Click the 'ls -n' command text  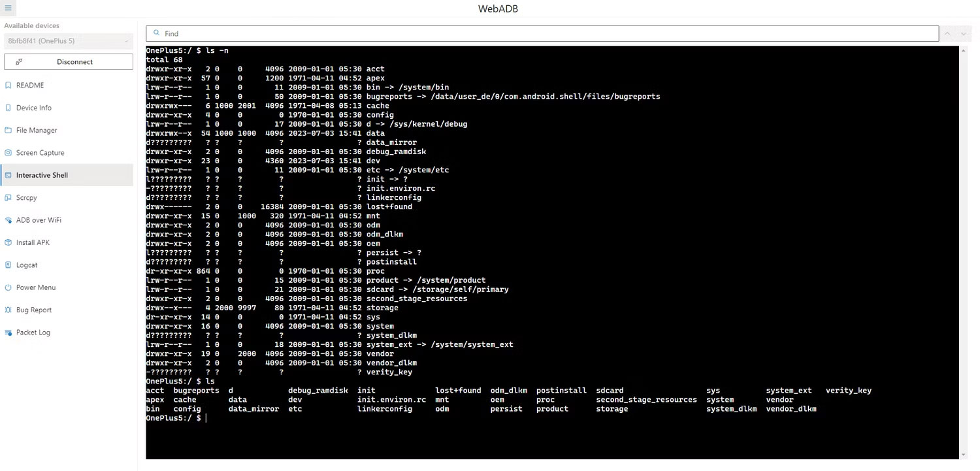[217, 50]
